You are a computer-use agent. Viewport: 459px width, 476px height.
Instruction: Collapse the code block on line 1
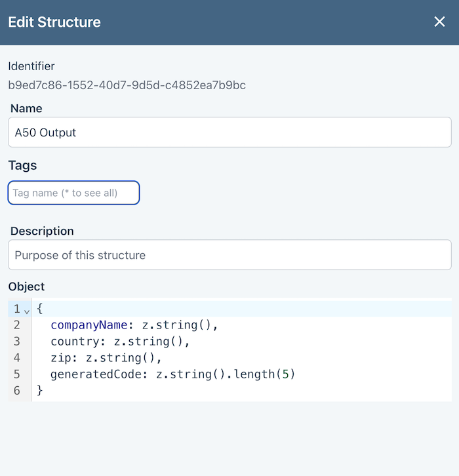click(x=26, y=310)
